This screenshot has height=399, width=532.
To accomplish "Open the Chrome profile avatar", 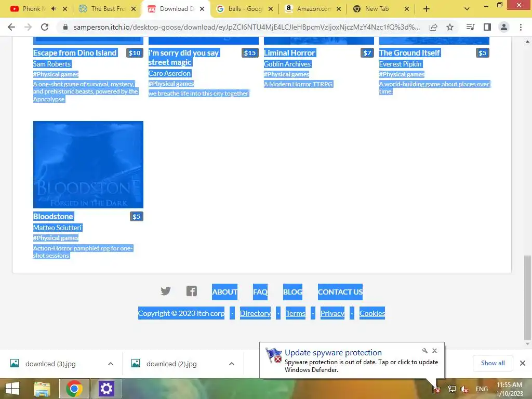I will pos(504,27).
